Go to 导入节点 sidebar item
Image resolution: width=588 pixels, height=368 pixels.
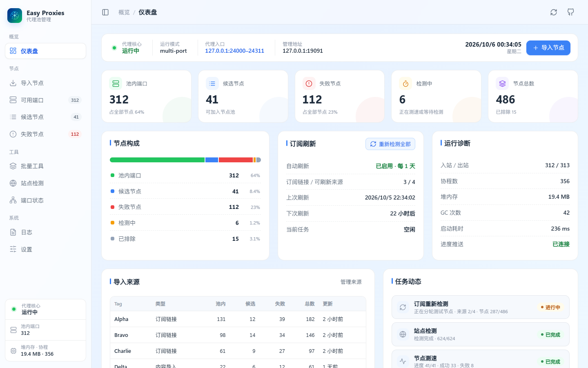45,83
